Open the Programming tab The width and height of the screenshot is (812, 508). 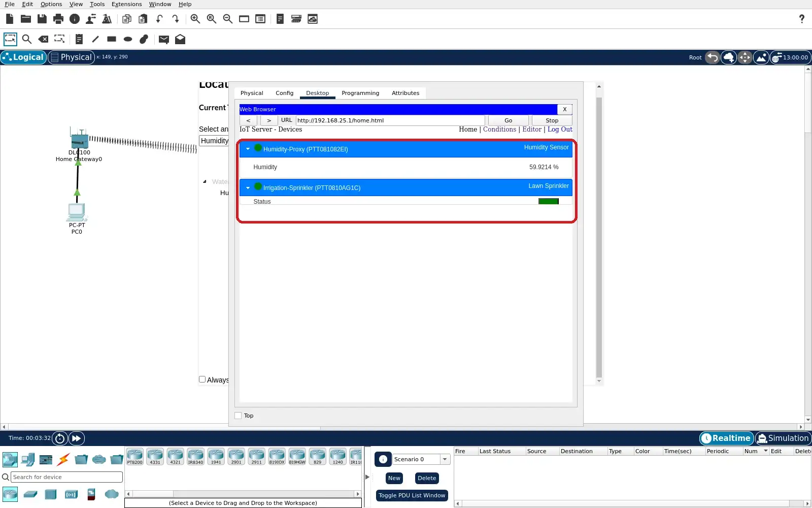(x=360, y=93)
